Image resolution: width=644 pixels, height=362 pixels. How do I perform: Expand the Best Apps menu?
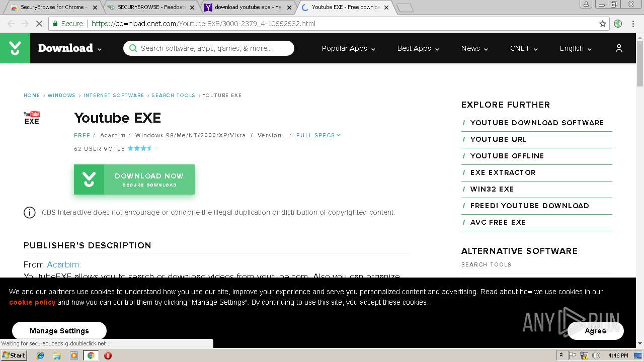click(x=418, y=48)
